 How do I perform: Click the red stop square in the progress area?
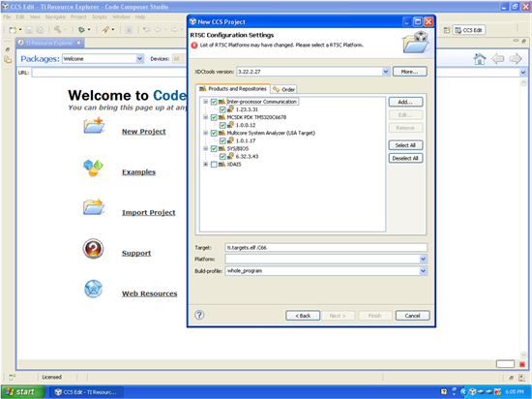tap(522, 364)
